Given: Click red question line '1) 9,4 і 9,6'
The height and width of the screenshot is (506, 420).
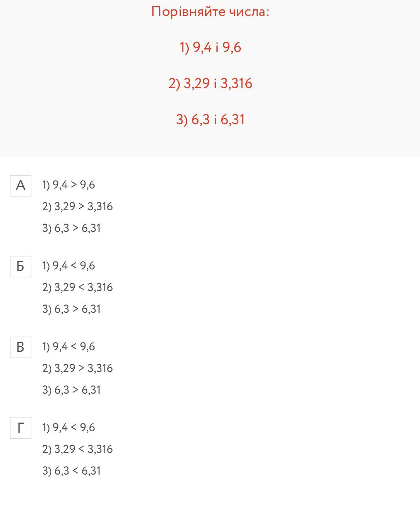Looking at the screenshot, I should click(210, 47).
